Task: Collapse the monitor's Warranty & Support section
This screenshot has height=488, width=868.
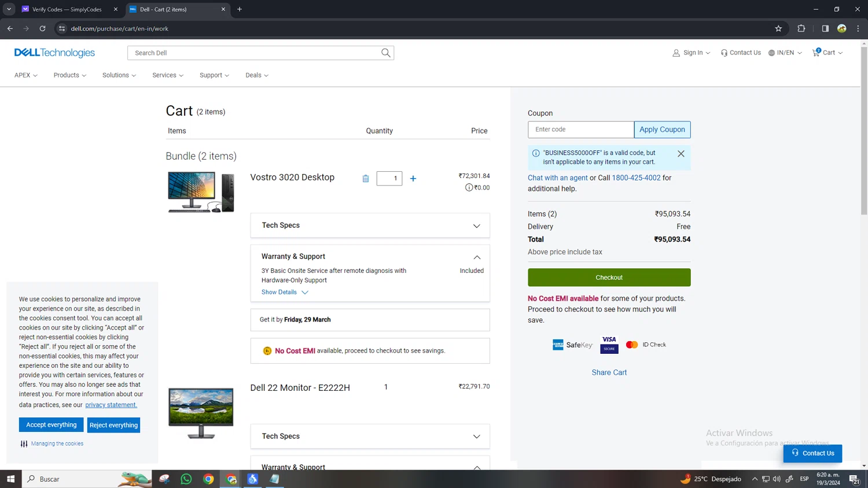Action: [x=477, y=467]
